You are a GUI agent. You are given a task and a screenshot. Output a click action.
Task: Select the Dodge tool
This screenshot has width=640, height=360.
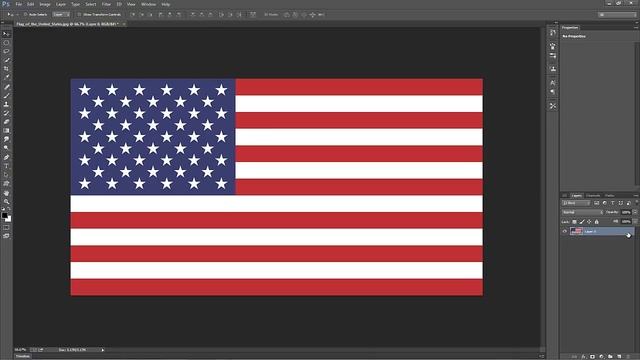(6, 148)
